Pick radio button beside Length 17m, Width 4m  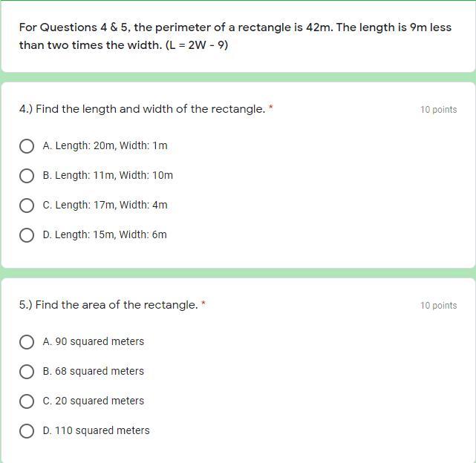27,206
